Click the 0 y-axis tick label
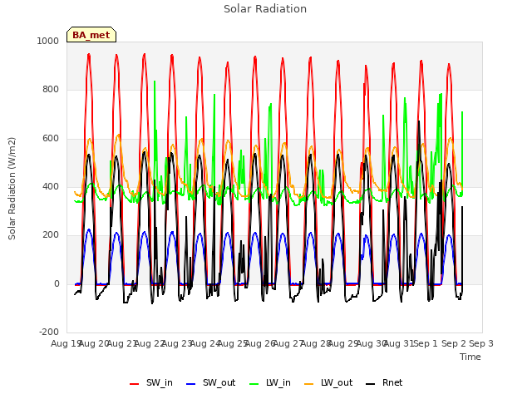The height and width of the screenshot is (399, 532). click(x=57, y=283)
